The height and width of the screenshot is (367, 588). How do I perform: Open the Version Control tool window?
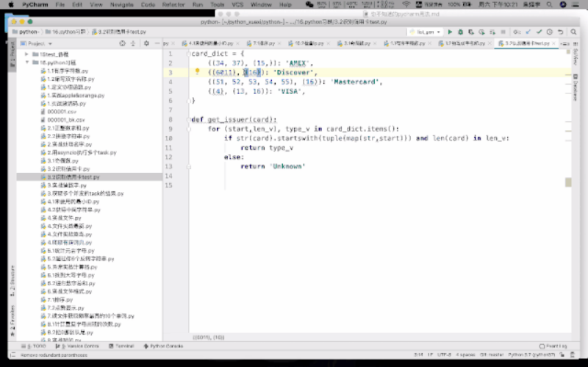(x=77, y=346)
